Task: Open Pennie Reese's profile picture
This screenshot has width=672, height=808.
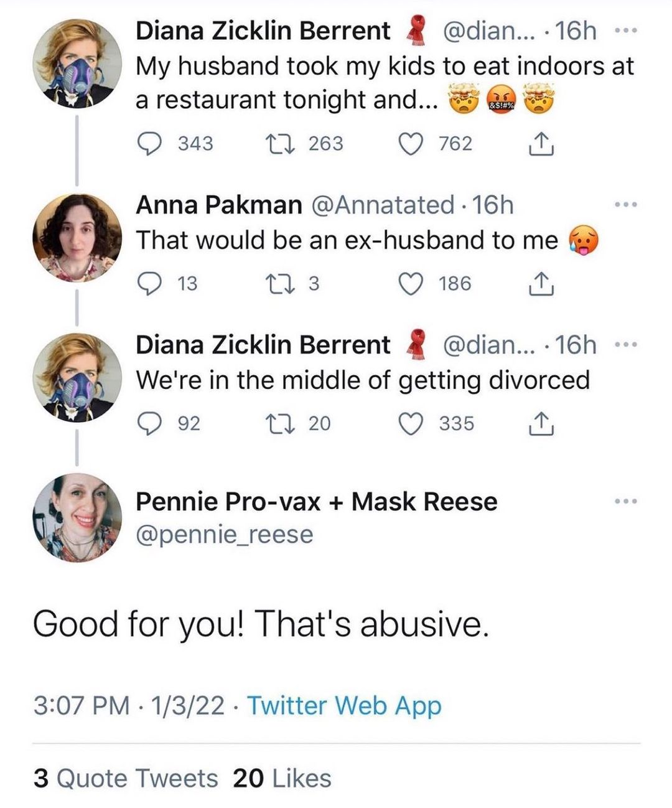Action: click(77, 517)
